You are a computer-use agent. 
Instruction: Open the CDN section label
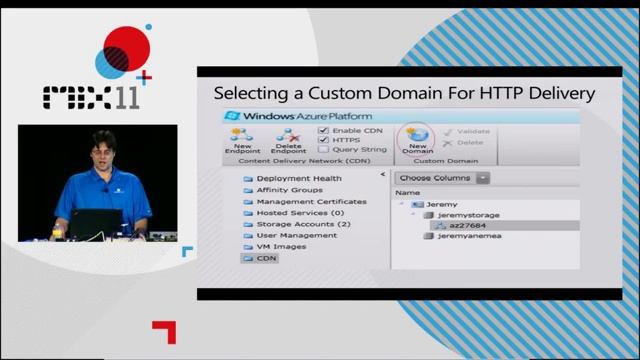(x=267, y=258)
